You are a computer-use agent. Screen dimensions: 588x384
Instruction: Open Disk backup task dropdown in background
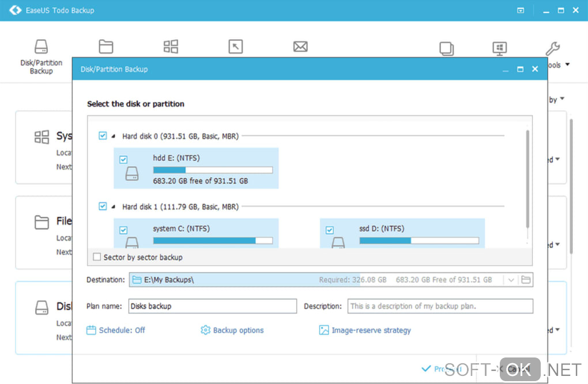click(x=557, y=329)
